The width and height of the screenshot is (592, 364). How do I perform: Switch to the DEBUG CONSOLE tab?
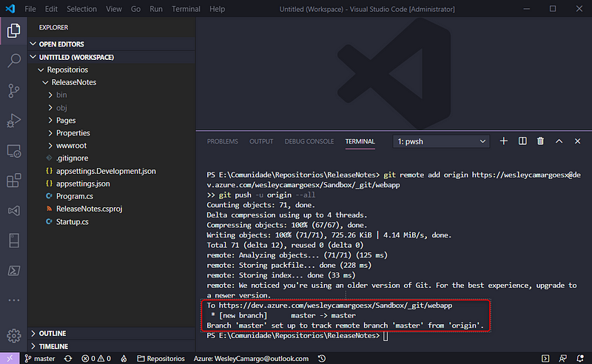309,141
